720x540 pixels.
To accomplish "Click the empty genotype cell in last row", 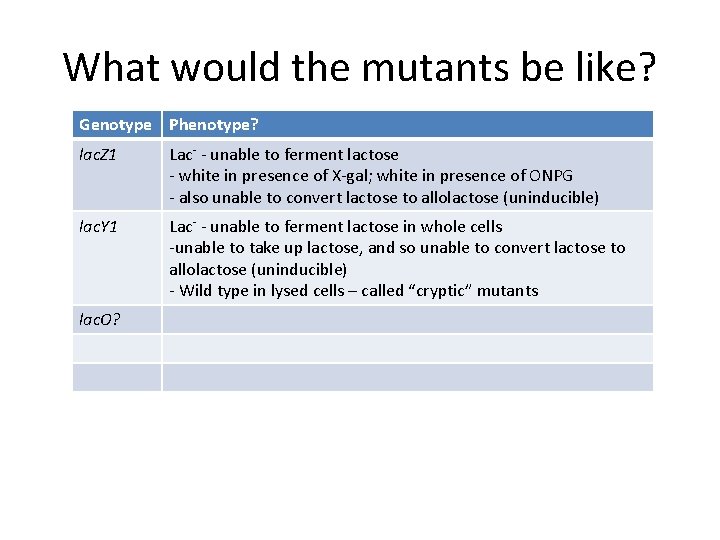I will 117,377.
